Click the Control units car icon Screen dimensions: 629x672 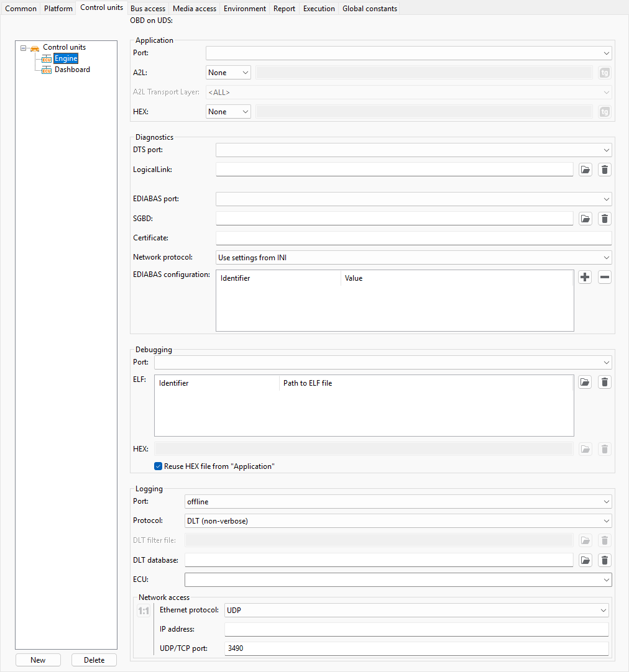[35, 48]
